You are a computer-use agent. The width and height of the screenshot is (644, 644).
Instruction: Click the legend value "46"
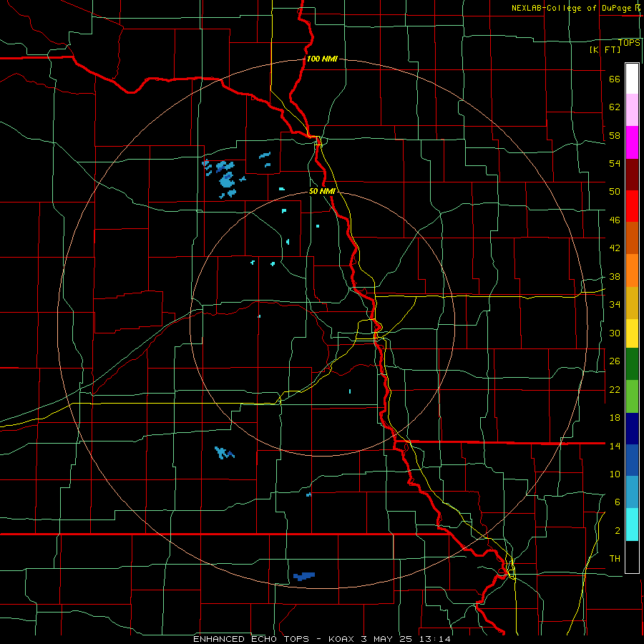tap(615, 220)
